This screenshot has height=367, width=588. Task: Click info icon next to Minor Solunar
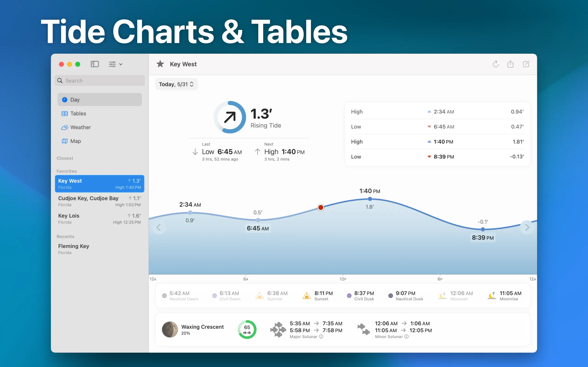407,337
